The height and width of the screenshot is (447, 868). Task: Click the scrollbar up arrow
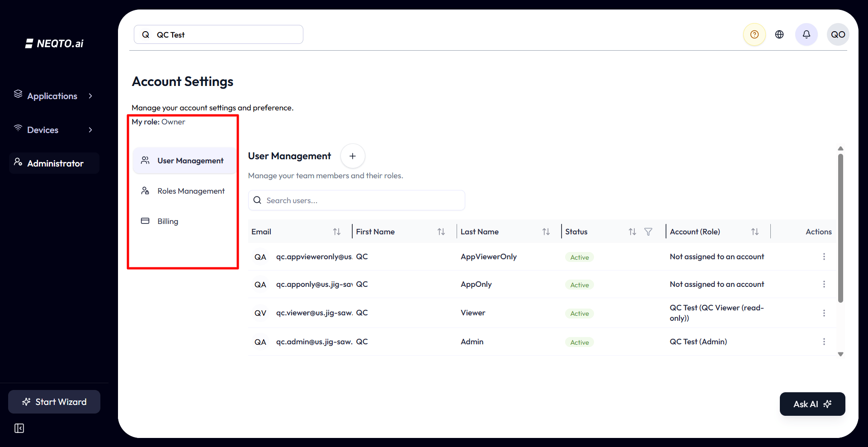840,148
